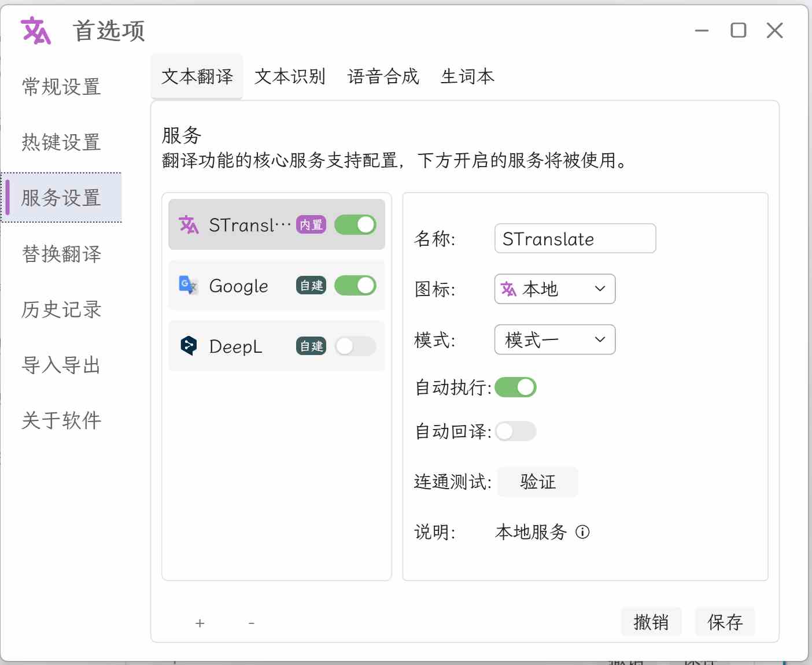Click the 自建 badge on Google row
Image resolution: width=812 pixels, height=665 pixels.
311,286
